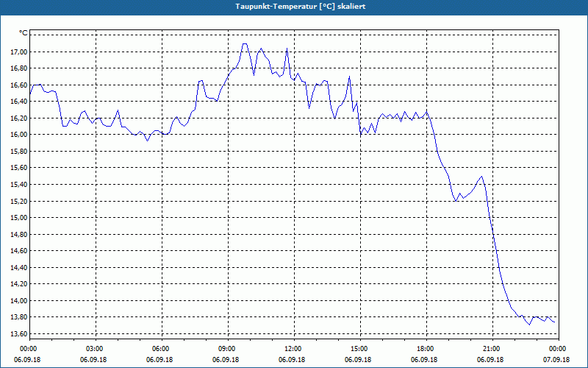Select the 18:00 time axis label

click(426, 349)
